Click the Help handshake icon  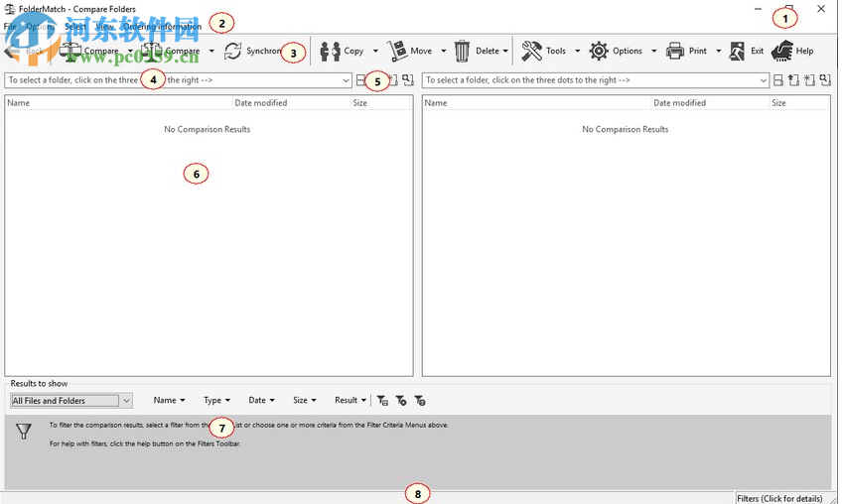(x=781, y=51)
